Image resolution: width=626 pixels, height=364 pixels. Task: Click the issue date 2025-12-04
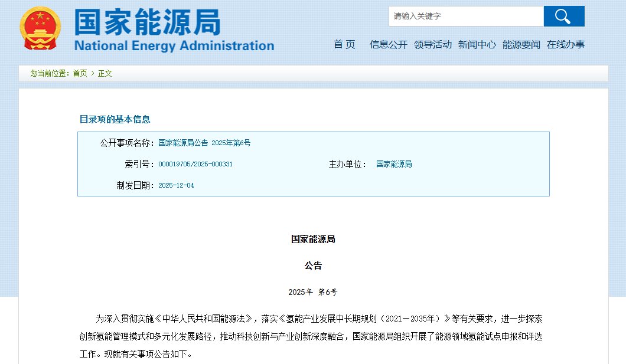pos(175,185)
